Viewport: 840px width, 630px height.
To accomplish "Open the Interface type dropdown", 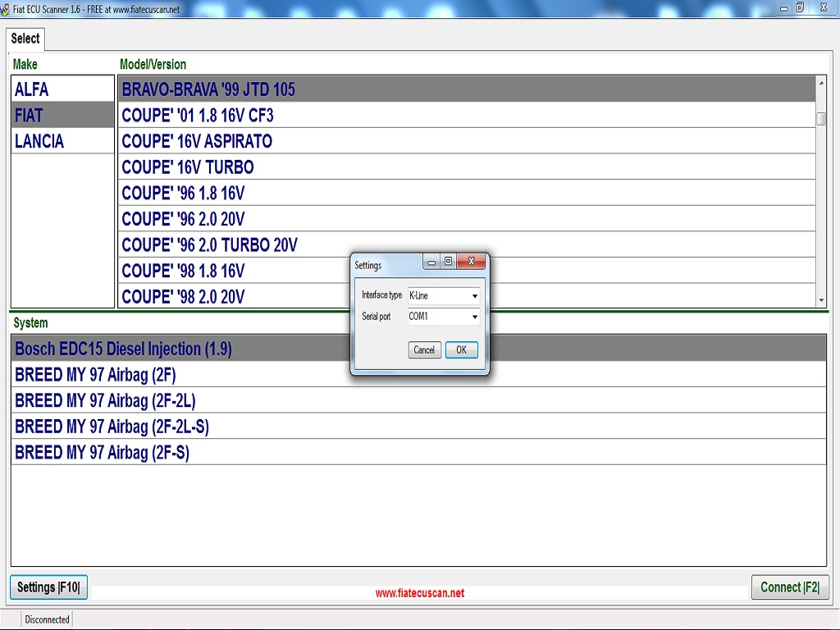I will (474, 296).
